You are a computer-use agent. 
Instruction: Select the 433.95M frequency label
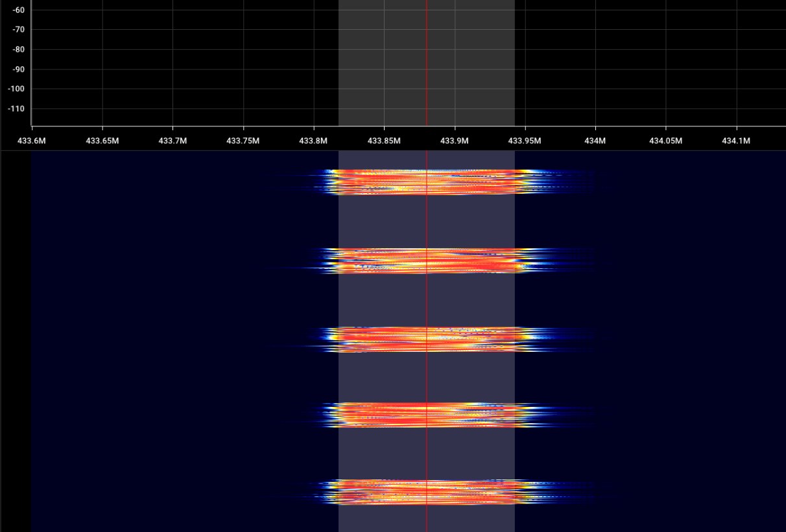click(525, 141)
